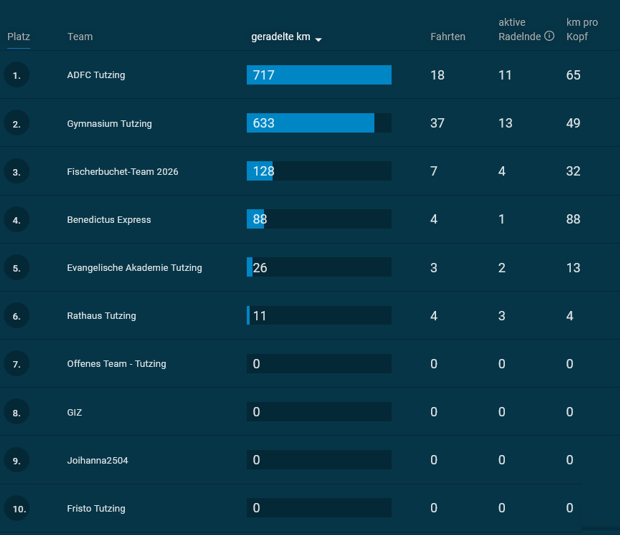Image resolution: width=620 pixels, height=535 pixels.
Task: Click the sort arrow next to geradelte km
Action: [x=318, y=39]
